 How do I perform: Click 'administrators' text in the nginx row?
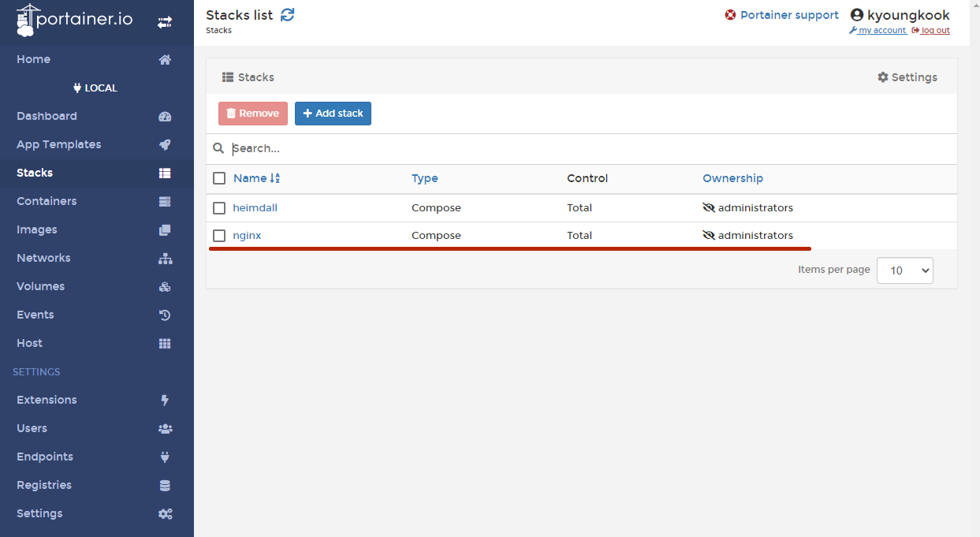(x=755, y=236)
